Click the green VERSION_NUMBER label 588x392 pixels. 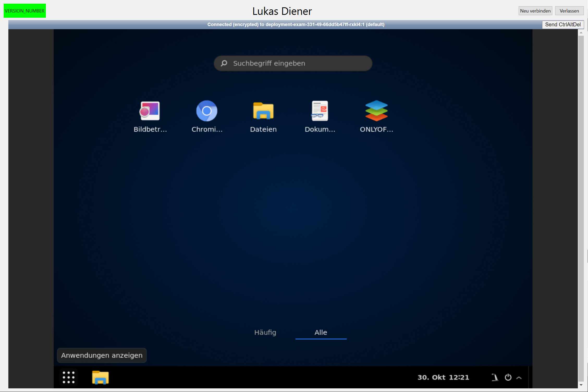click(x=25, y=11)
